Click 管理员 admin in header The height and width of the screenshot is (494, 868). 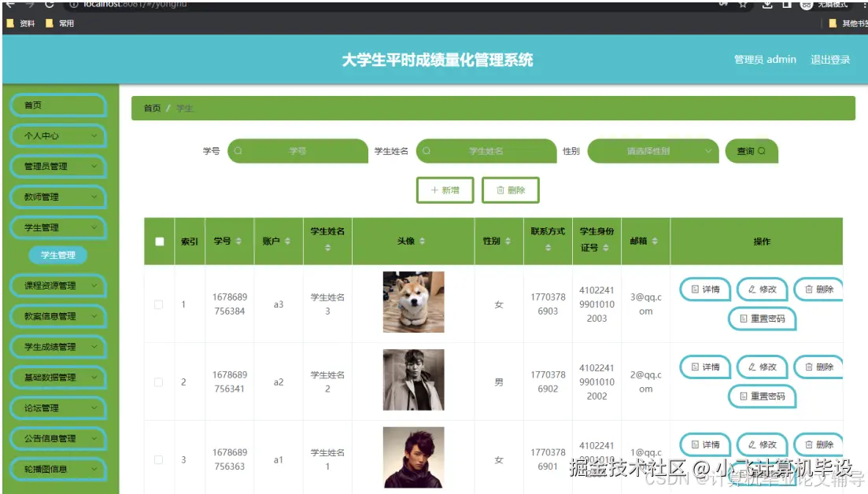[765, 60]
